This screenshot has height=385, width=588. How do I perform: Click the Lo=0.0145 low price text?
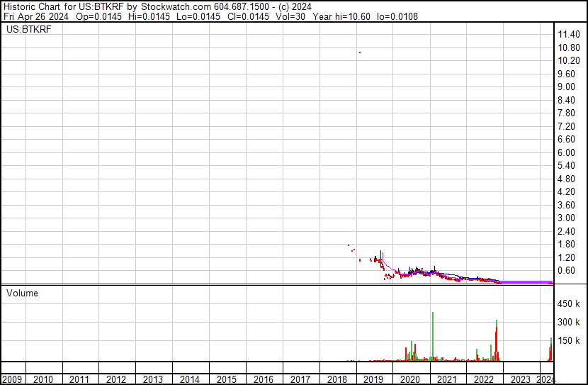click(198, 17)
